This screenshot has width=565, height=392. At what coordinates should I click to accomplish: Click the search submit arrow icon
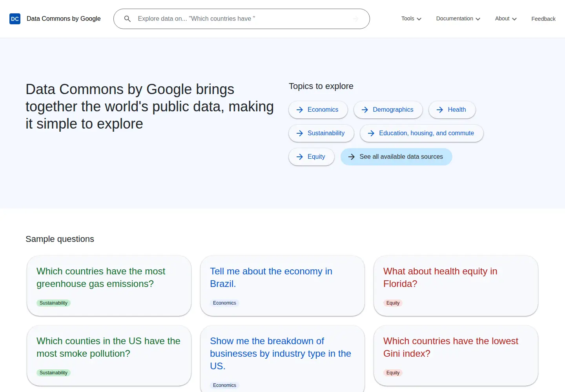pyautogui.click(x=355, y=19)
